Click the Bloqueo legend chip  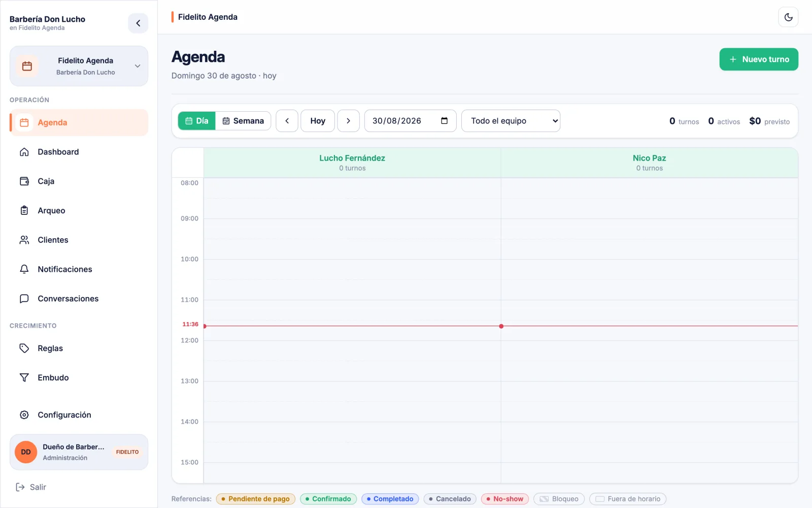pyautogui.click(x=559, y=499)
